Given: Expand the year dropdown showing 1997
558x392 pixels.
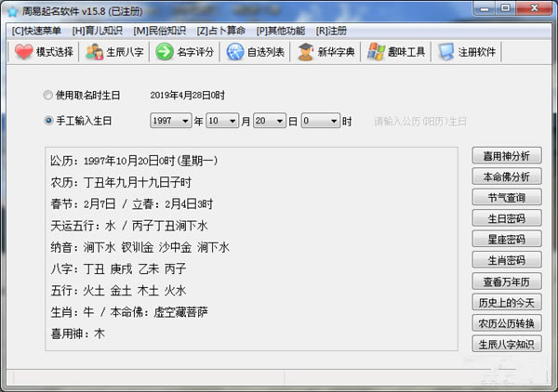Looking at the screenshot, I should [x=185, y=121].
